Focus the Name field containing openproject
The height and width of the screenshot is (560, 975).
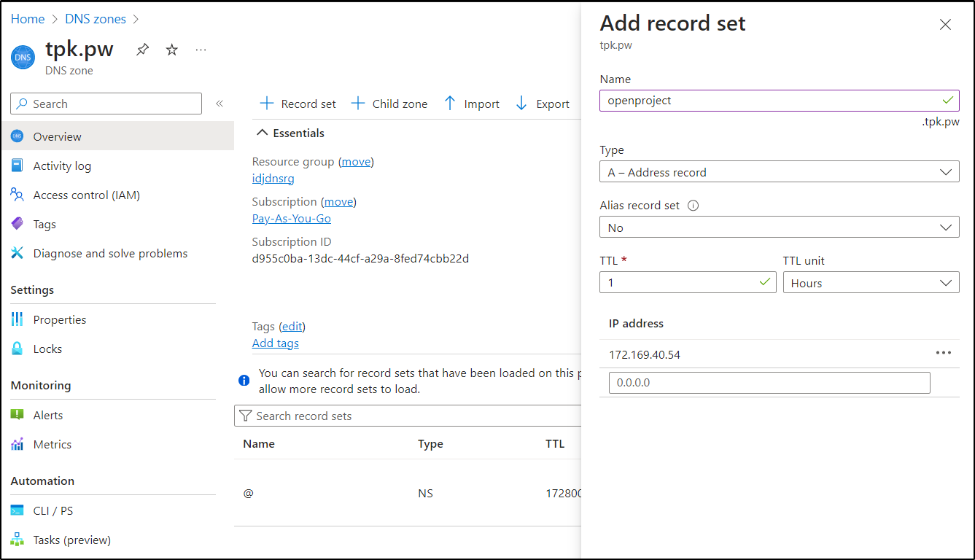point(779,101)
